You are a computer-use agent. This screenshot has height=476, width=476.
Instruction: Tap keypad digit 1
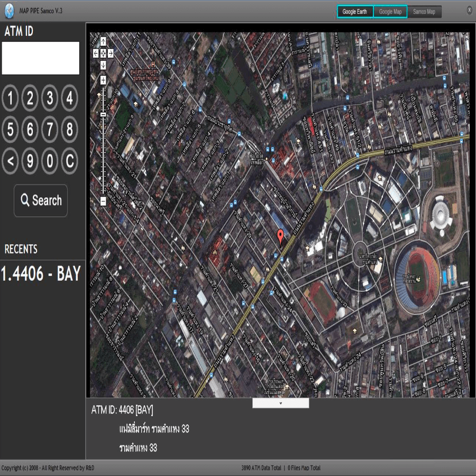coord(11,98)
